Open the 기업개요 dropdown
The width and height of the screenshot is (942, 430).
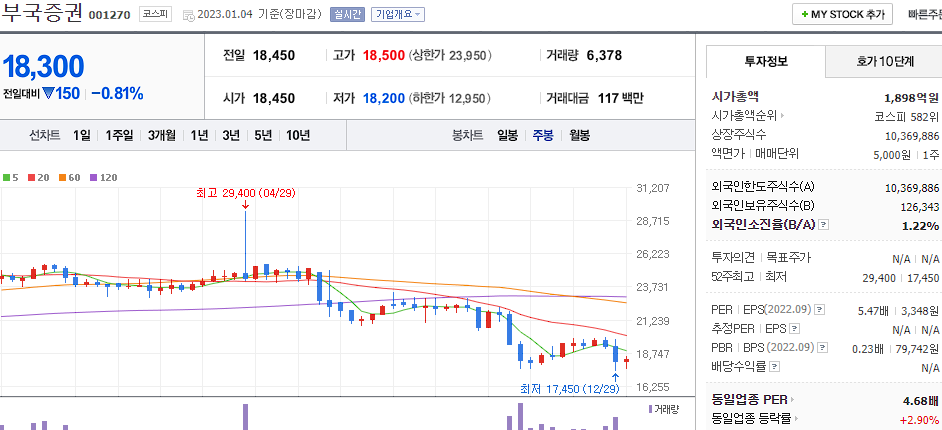[x=398, y=14]
